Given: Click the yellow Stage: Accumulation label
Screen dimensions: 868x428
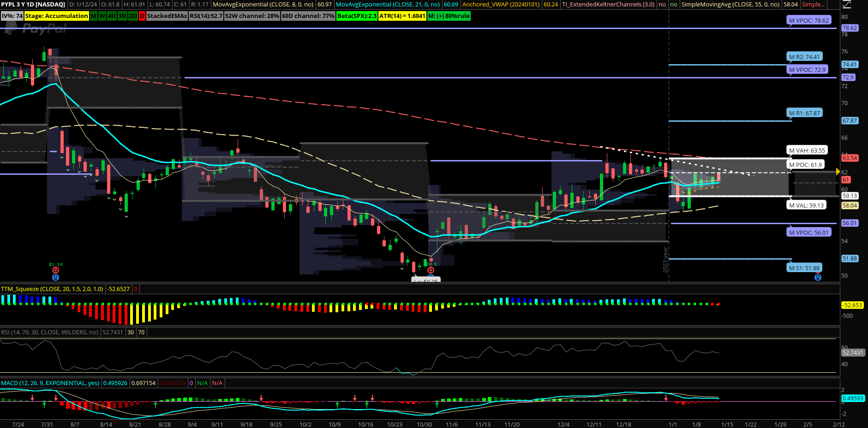Looking at the screenshot, I should [x=56, y=16].
